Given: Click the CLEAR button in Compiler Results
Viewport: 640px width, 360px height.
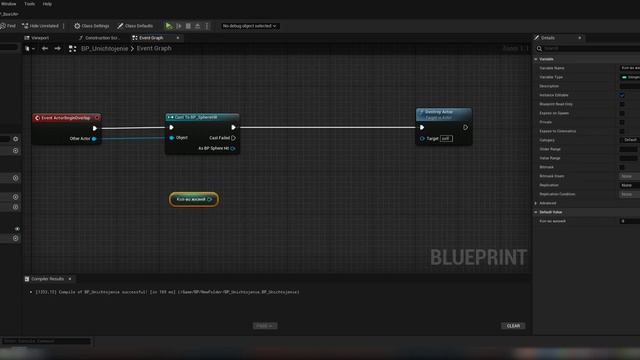Looking at the screenshot, I should [513, 326].
